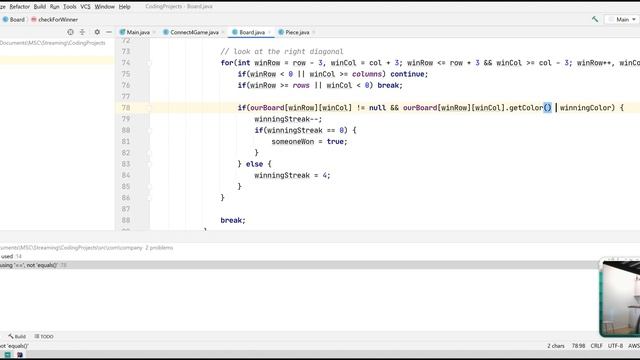
Task: Click the '// look at the right diagonal' comment
Action: (x=282, y=51)
